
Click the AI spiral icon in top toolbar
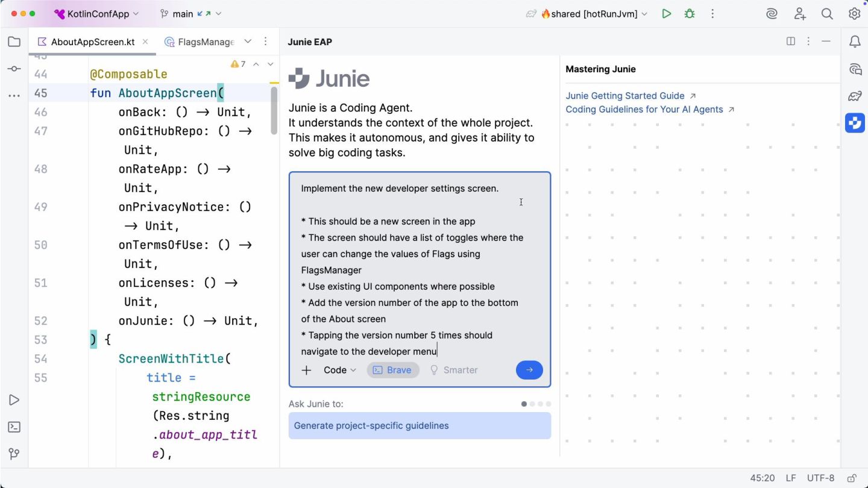pos(772,13)
